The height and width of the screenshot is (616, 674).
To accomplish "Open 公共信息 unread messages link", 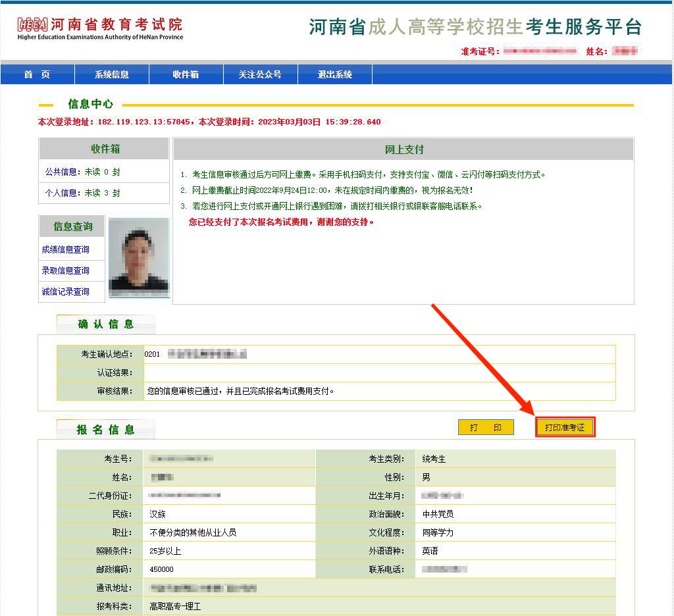I will (x=82, y=172).
